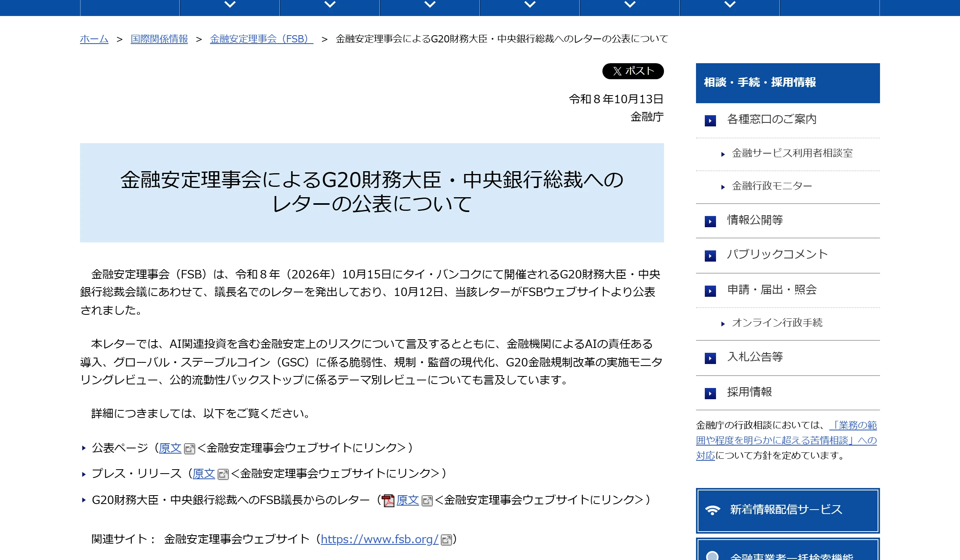This screenshot has width=960, height=560.
Task: Visit https://www.fsb.org/ link
Action: [379, 539]
